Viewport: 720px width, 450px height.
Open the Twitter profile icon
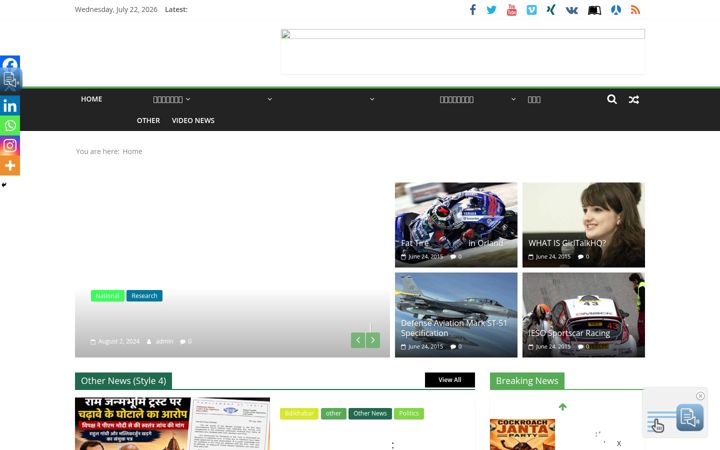coord(491,10)
